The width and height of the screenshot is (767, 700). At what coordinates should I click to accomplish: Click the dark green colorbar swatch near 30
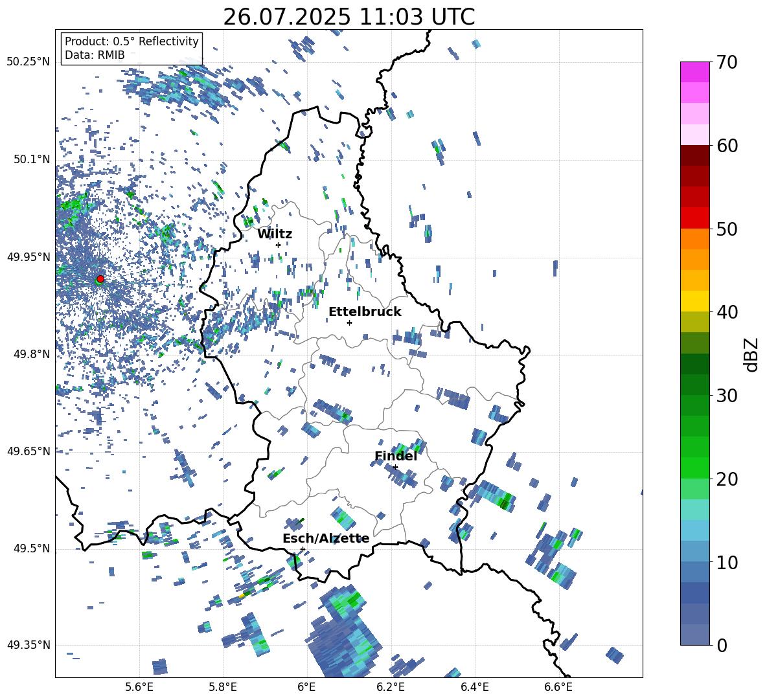tap(694, 385)
